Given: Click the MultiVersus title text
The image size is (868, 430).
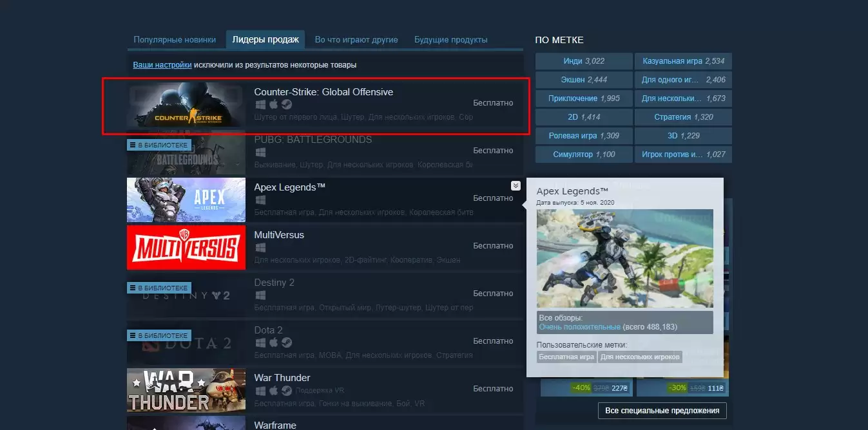Looking at the screenshot, I should pos(279,235).
